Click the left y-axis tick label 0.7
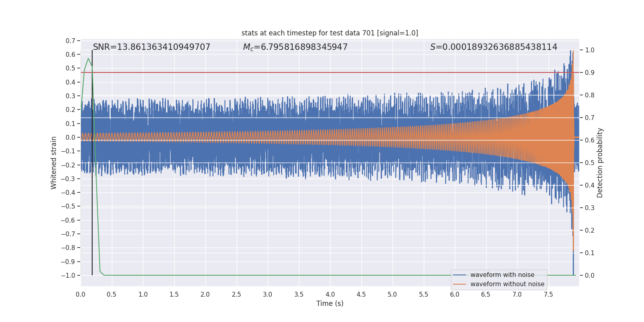This screenshot has width=644, height=322. 70,41
